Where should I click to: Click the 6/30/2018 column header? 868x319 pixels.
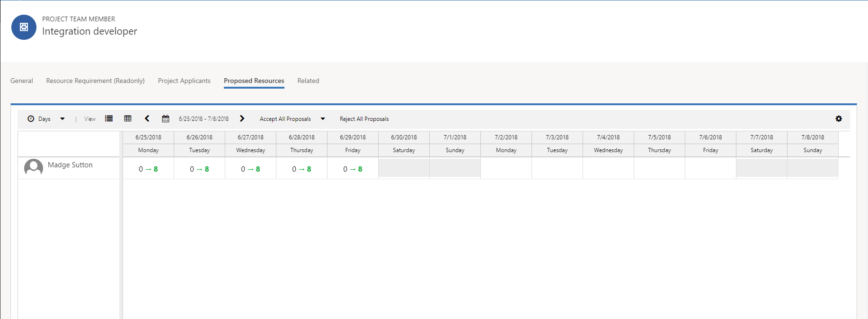404,137
